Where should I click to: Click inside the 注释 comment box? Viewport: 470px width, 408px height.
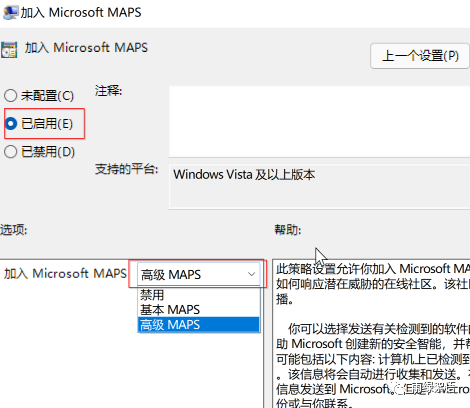[319, 121]
